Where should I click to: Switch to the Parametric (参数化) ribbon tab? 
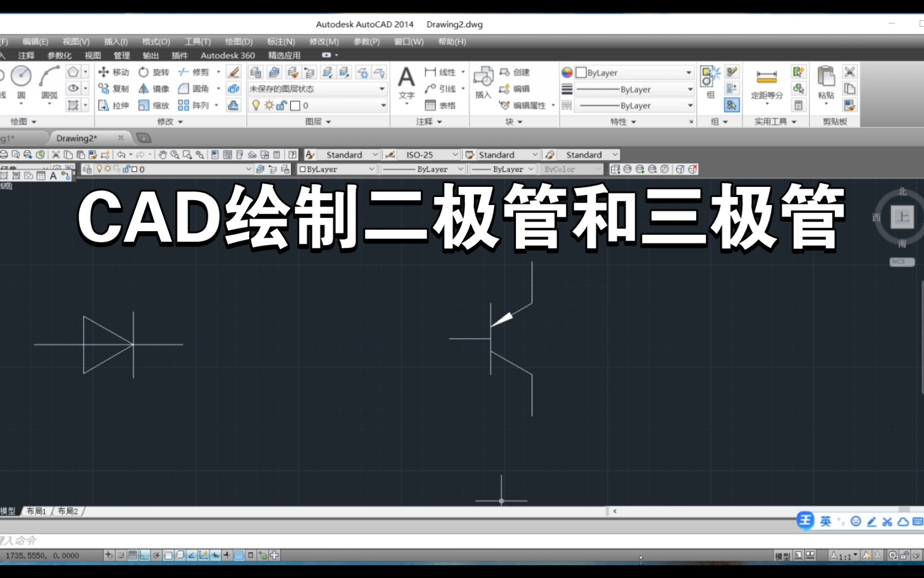pyautogui.click(x=59, y=56)
